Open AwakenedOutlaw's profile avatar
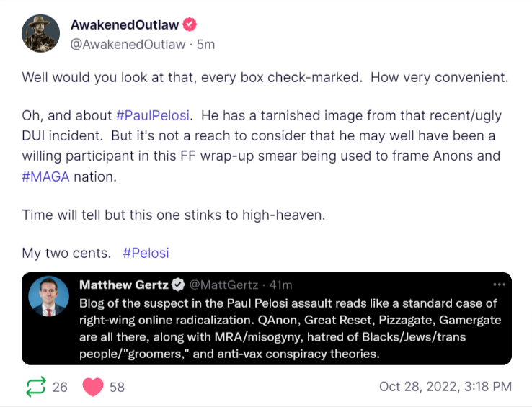This screenshot has width=532, height=407. point(40,33)
